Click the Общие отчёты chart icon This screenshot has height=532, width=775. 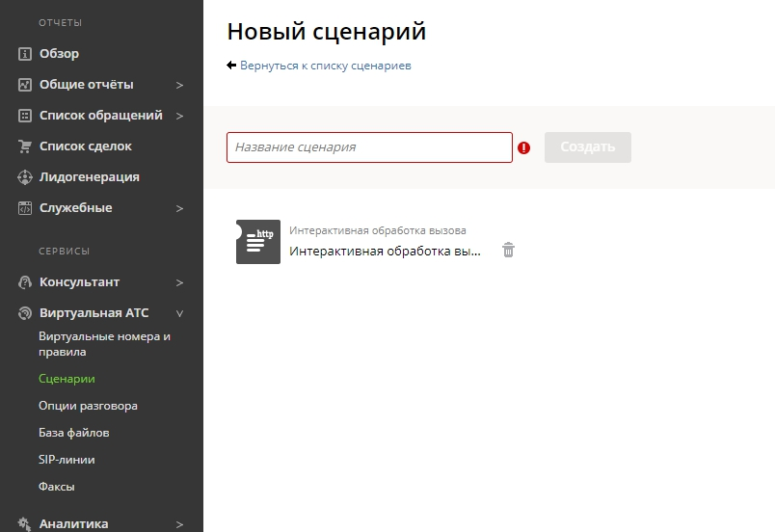coord(25,85)
